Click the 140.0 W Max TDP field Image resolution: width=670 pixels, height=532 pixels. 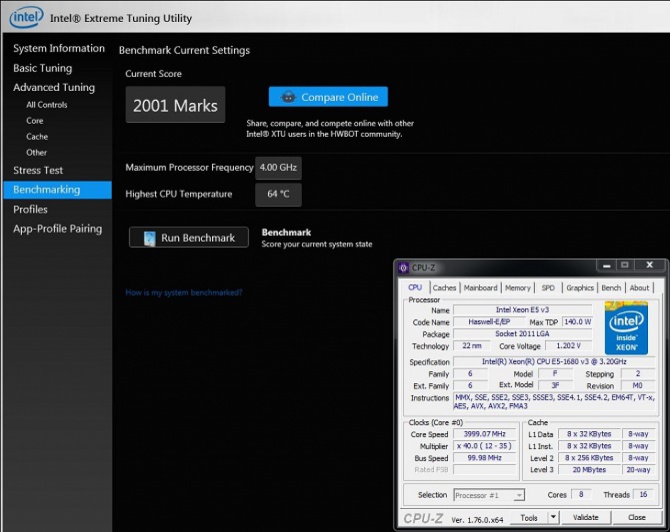point(577,322)
